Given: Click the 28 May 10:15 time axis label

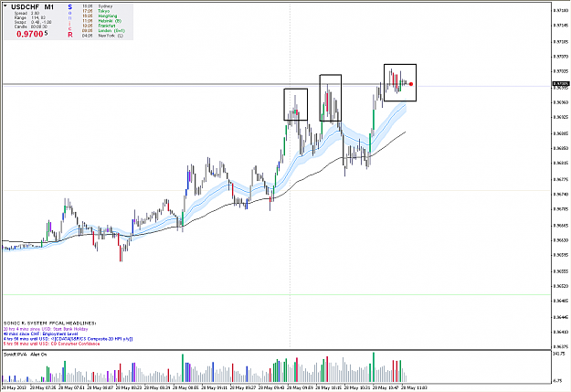Looking at the screenshot, I should point(328,388).
